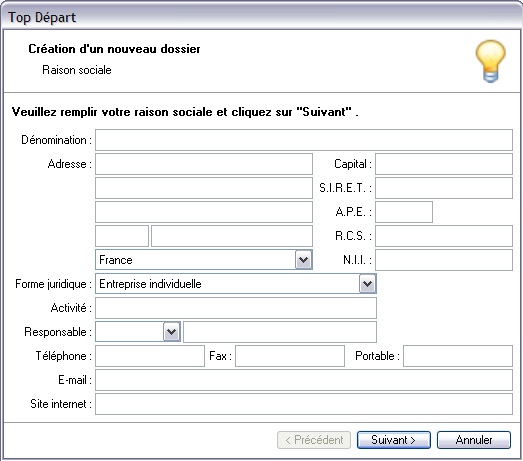Click the N.I.I. input field
Viewport: 523px width, 461px height.
coord(444,260)
